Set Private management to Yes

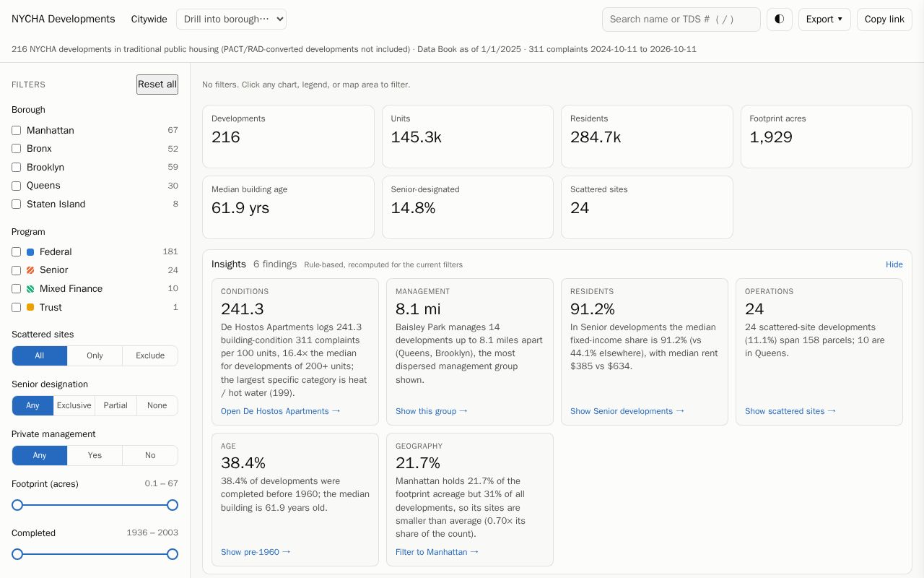tap(95, 455)
